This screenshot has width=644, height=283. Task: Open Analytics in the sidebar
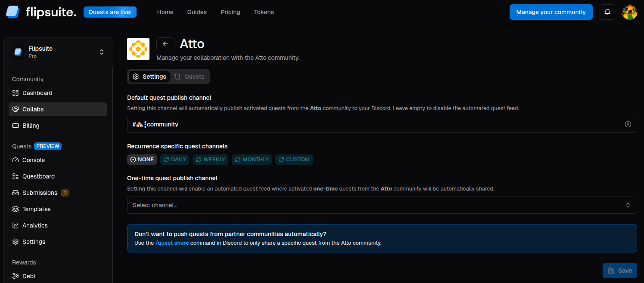pyautogui.click(x=58, y=225)
